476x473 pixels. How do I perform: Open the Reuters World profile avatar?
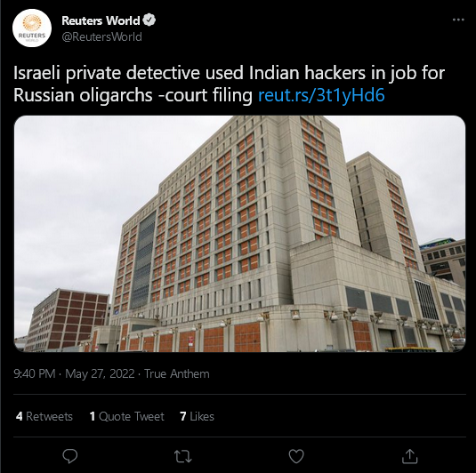pos(32,28)
